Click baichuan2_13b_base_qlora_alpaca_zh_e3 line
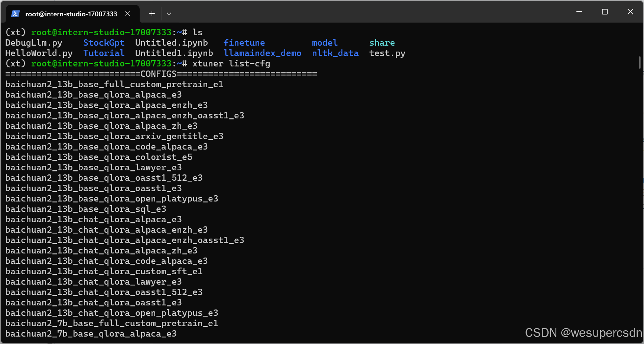The image size is (644, 344). (101, 126)
